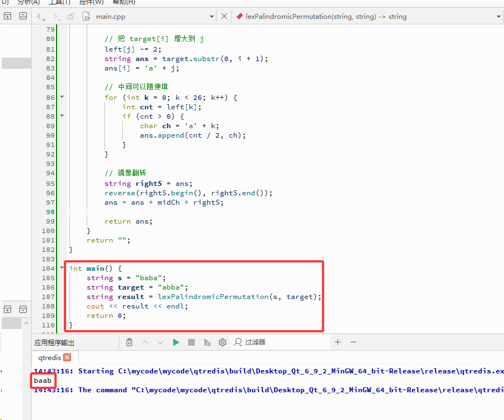Open the 工具(T) menu

tap(60, 2)
